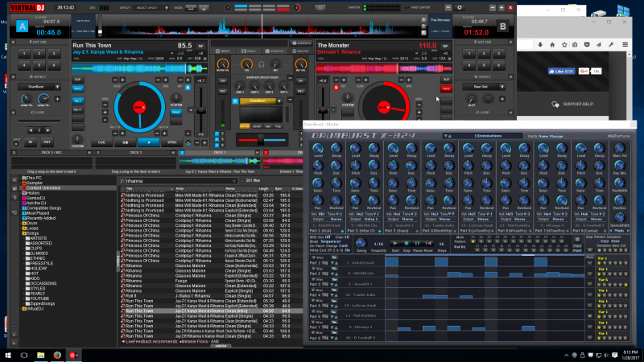Click the headphones icon in the mixer
The width and height of the screenshot is (644, 362).
coord(261,64)
